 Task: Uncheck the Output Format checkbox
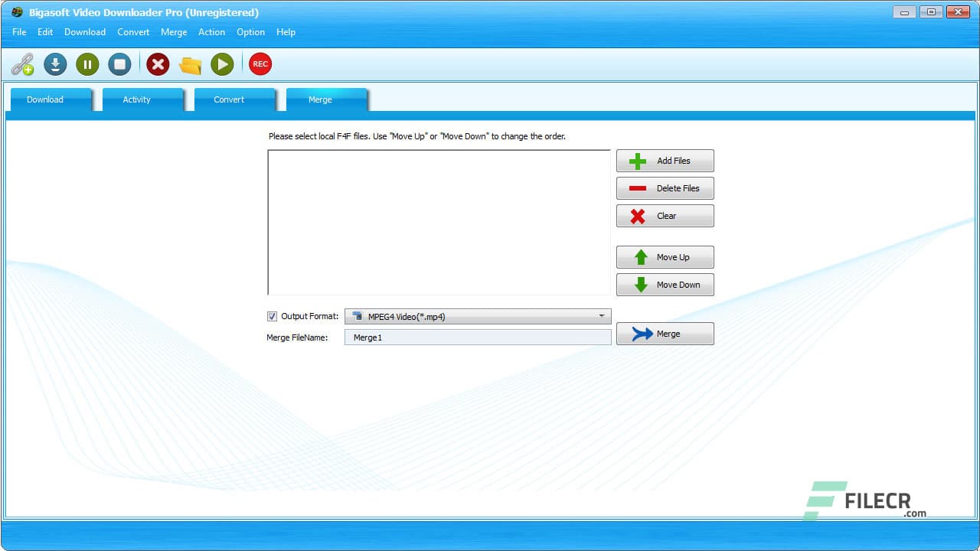click(x=273, y=316)
